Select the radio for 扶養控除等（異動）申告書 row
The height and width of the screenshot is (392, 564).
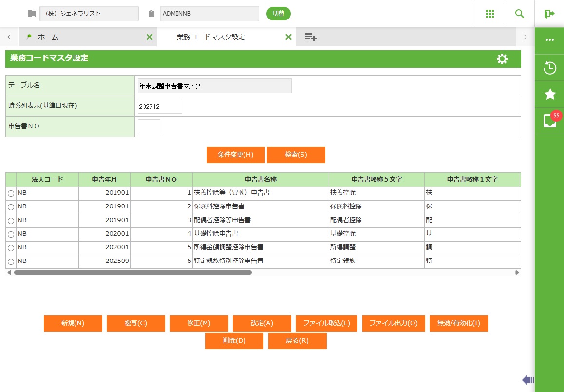(x=11, y=193)
